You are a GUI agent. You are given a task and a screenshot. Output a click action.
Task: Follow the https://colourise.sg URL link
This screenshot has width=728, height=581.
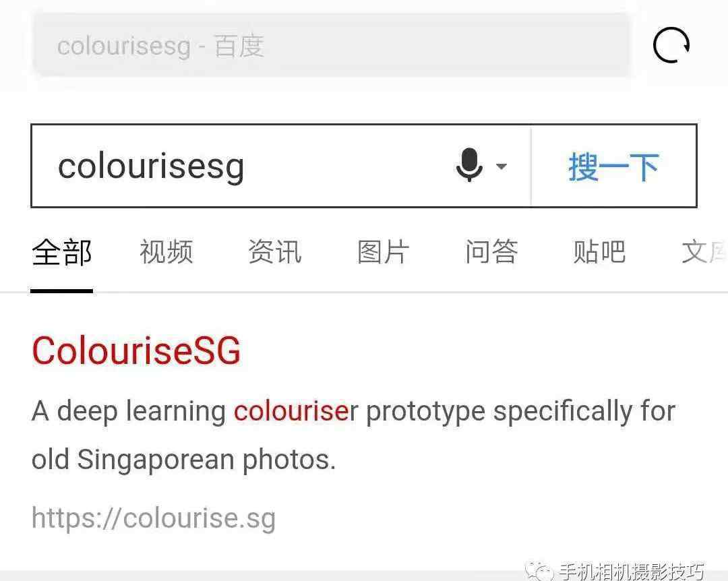[x=154, y=518]
